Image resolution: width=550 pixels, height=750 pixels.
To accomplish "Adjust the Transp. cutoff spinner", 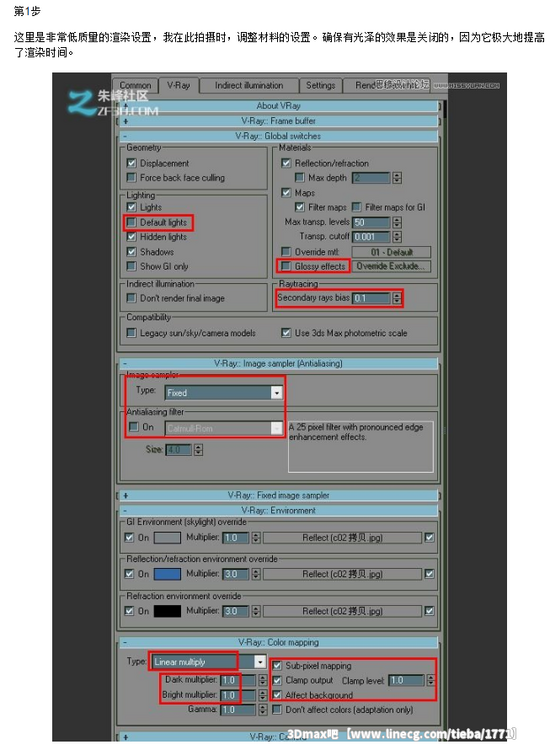I will point(397,237).
